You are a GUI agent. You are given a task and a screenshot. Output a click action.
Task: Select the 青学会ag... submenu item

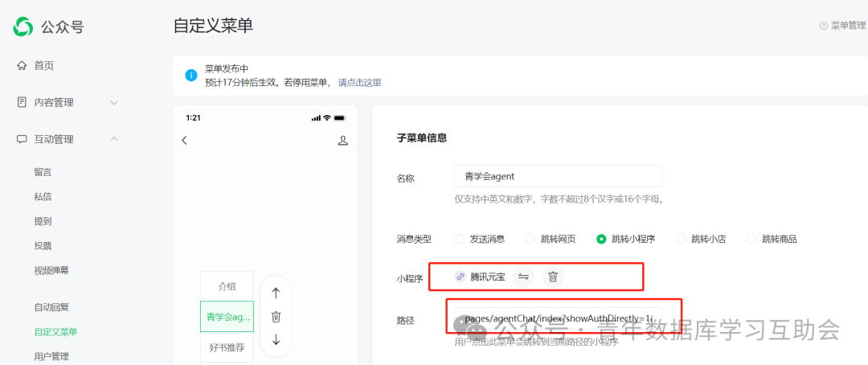[x=227, y=317]
